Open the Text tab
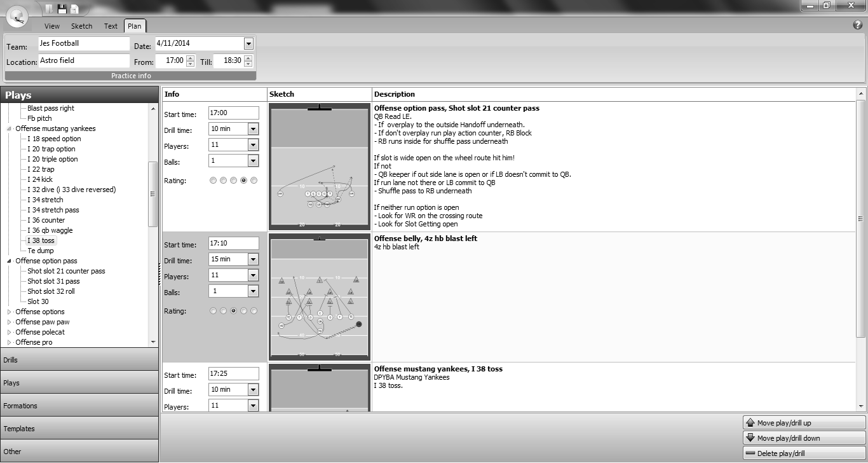 pos(111,26)
